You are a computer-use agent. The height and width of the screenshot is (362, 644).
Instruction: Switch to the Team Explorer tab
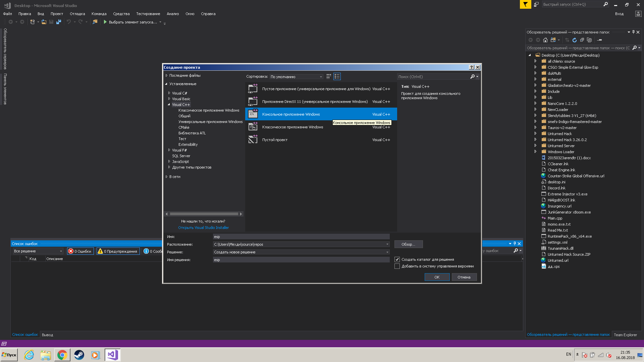tap(625, 335)
